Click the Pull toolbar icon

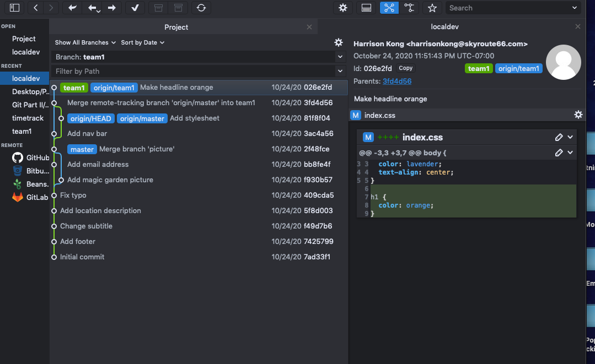pyautogui.click(x=93, y=8)
